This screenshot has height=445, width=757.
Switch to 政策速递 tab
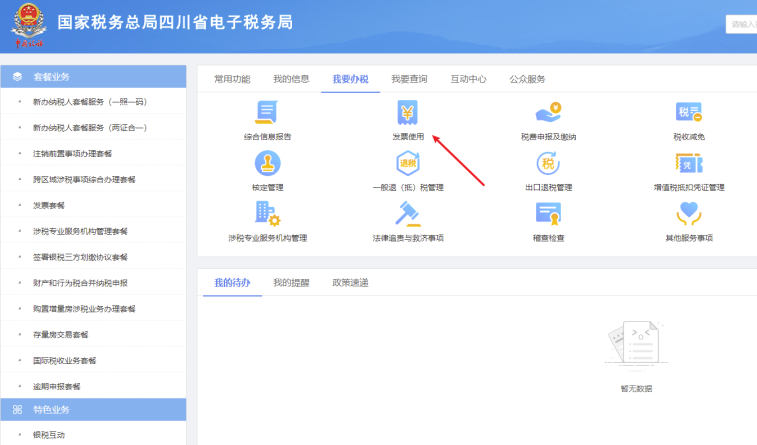pyautogui.click(x=350, y=283)
